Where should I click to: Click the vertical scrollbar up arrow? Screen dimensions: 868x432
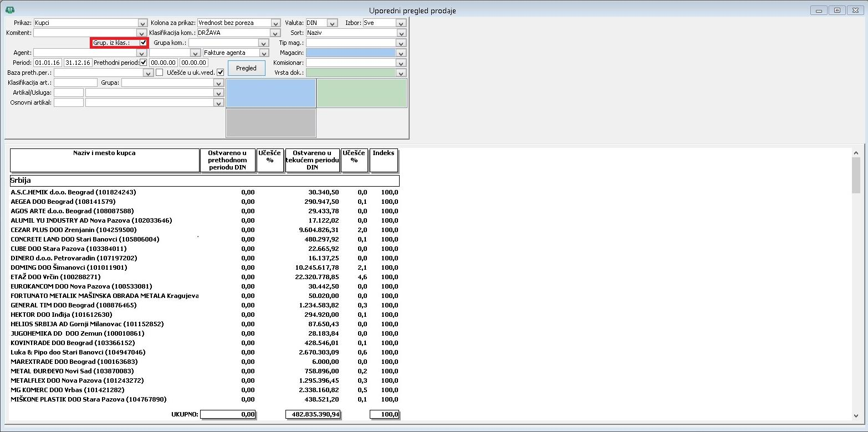[856, 153]
